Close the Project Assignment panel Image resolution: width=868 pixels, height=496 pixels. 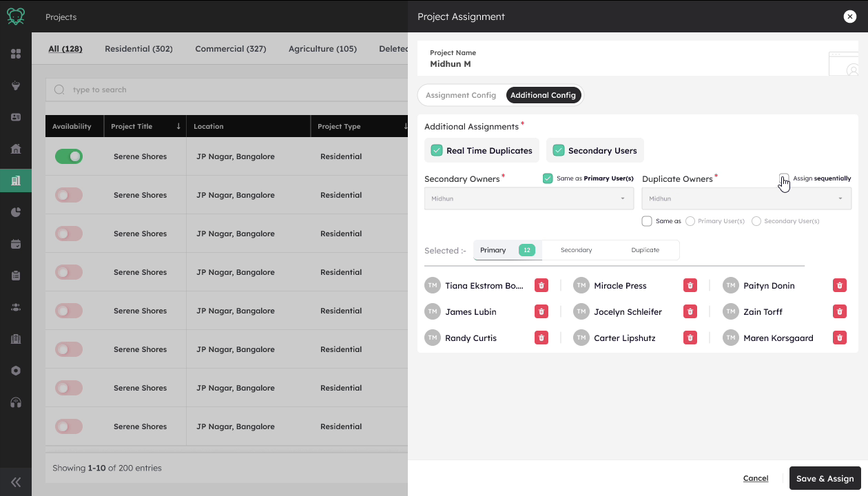pos(850,17)
